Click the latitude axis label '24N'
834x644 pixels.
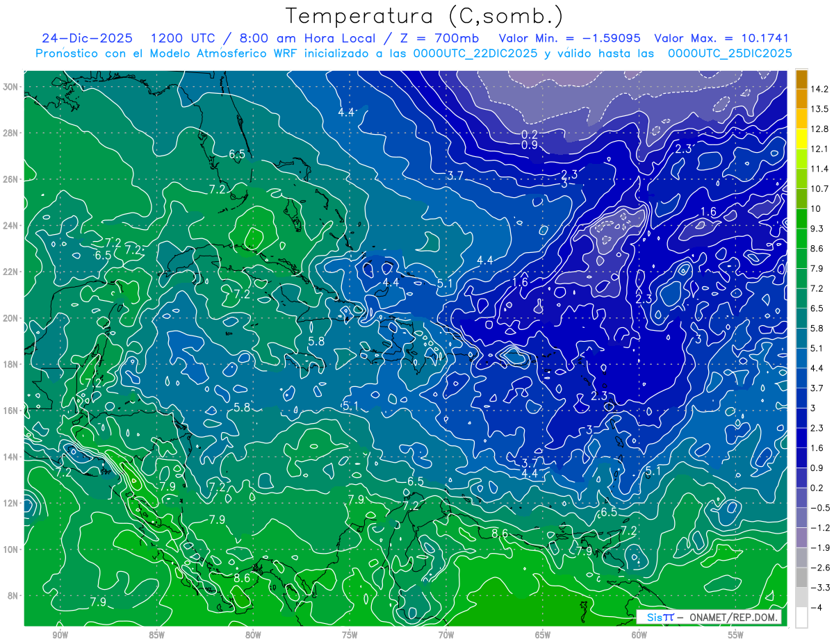(x=11, y=225)
